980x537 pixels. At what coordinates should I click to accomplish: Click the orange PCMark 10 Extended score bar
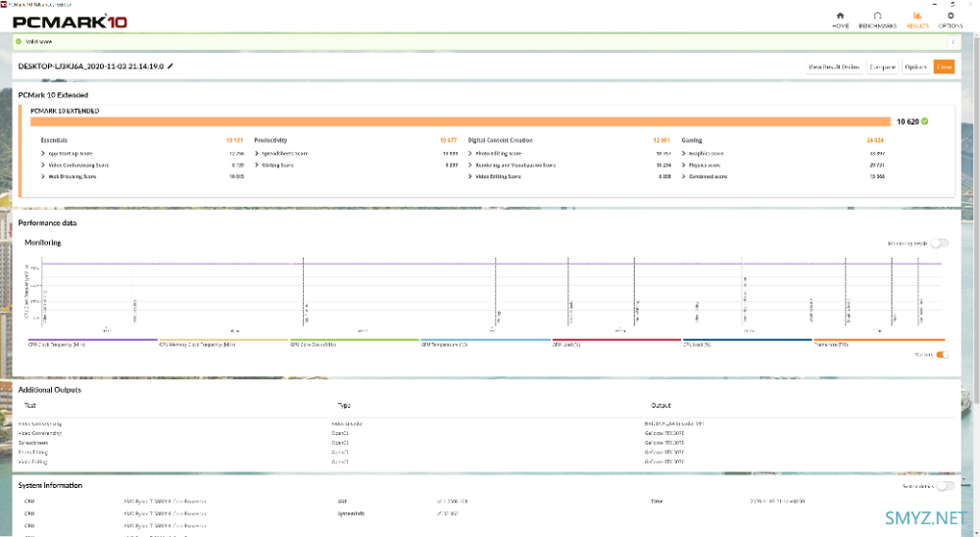tap(460, 122)
